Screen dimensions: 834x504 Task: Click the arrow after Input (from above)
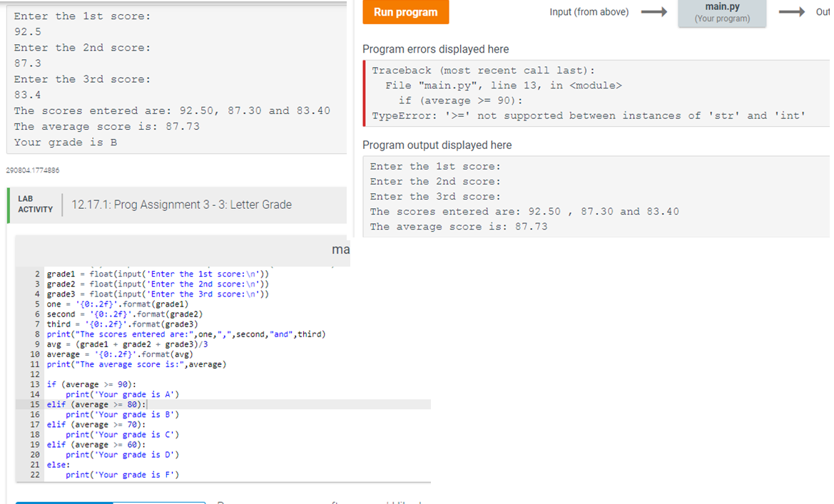click(x=654, y=11)
